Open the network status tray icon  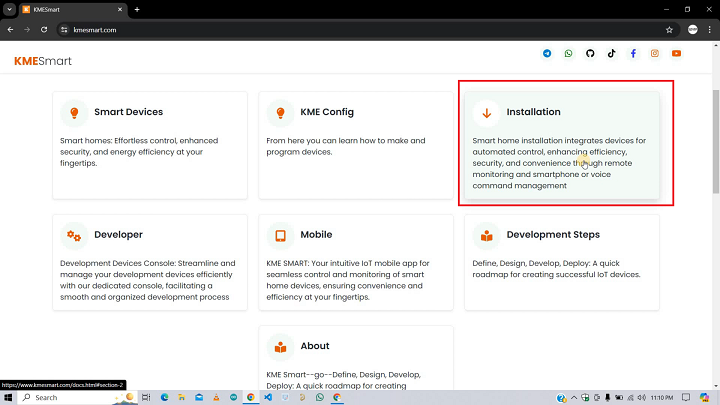pyautogui.click(x=630, y=398)
